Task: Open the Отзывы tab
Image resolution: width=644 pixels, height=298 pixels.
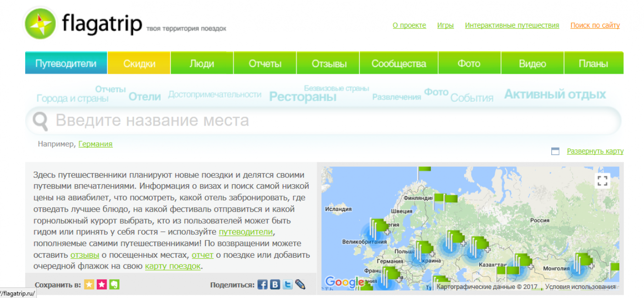Action: 329,64
